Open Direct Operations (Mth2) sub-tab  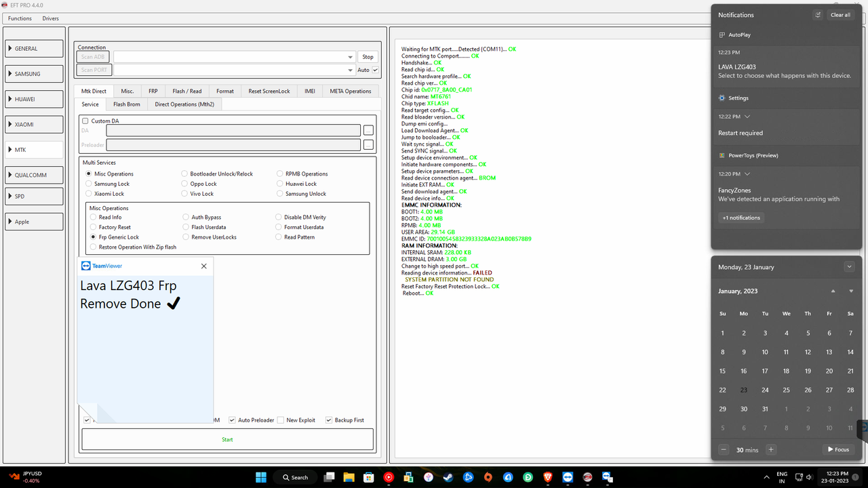click(x=184, y=104)
